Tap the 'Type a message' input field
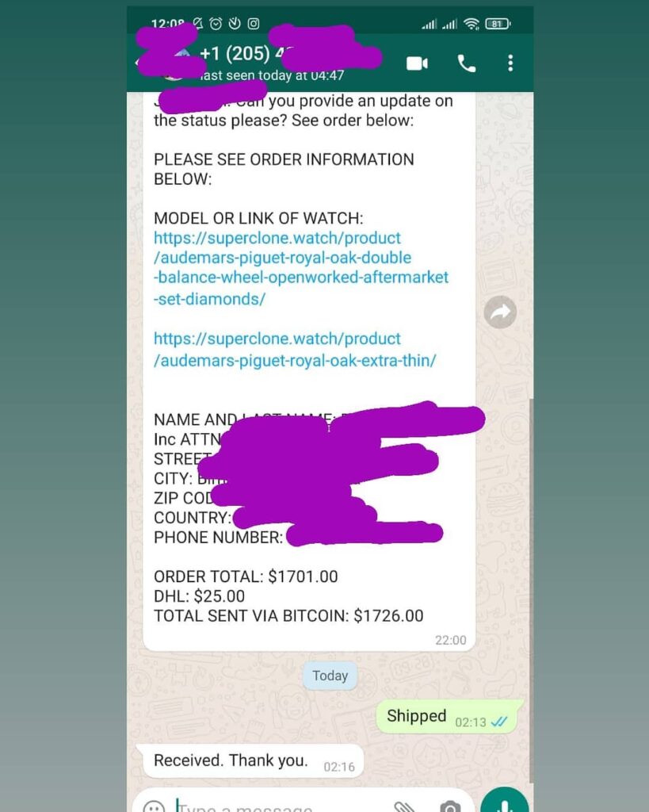649x812 pixels. point(280,806)
